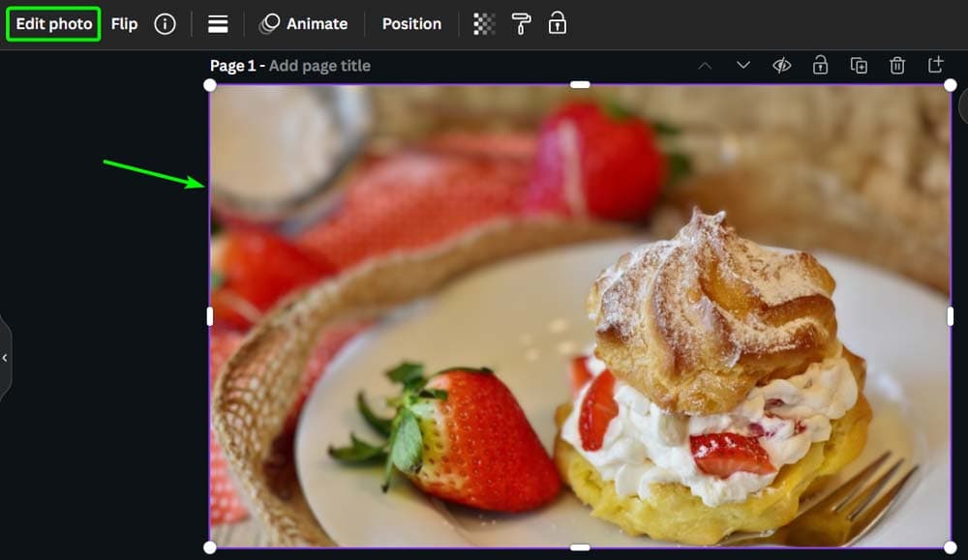Click the top edge crop handle
The image size is (968, 560).
click(x=580, y=84)
